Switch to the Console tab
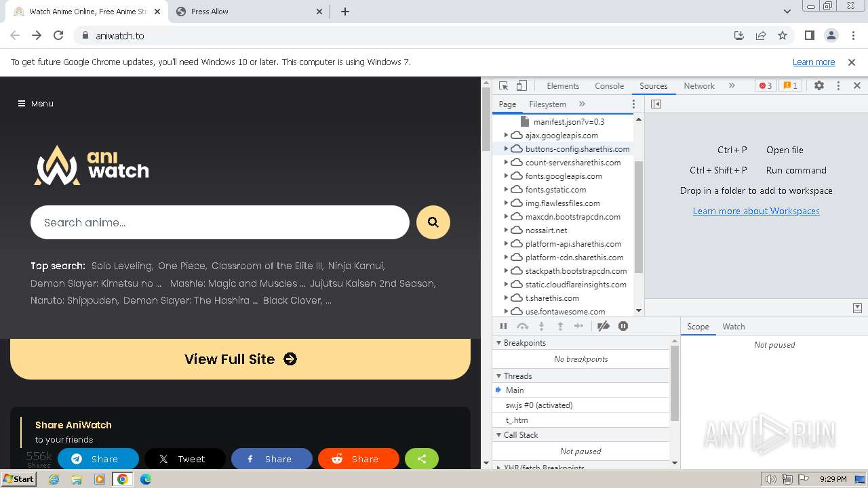This screenshot has height=488, width=868. [x=609, y=86]
